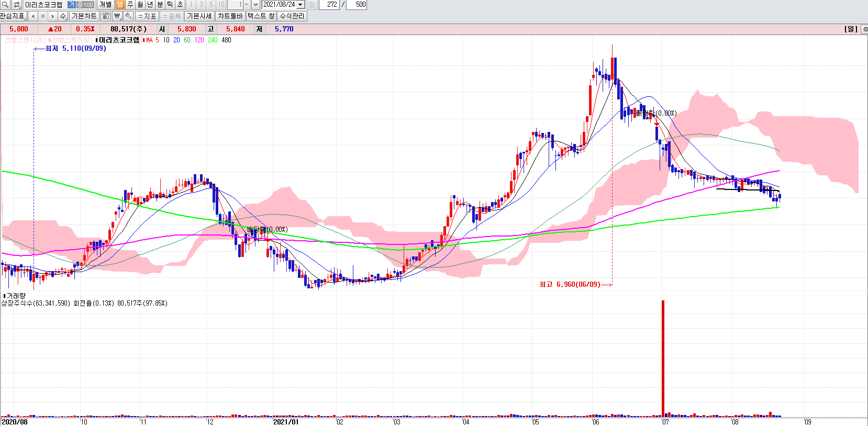This screenshot has width=868, height=426.
Task: Click the blue MA 20 legend value
Action: point(176,40)
